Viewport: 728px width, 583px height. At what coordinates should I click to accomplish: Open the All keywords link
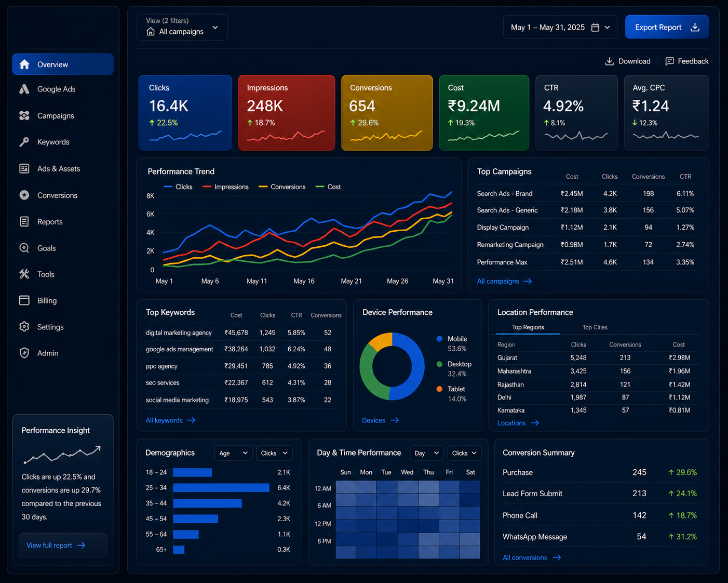170,420
